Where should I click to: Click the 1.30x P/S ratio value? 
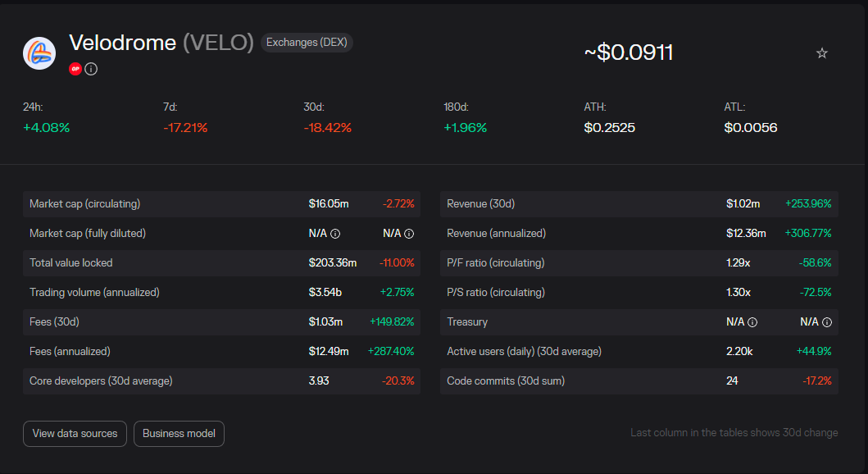(x=738, y=293)
